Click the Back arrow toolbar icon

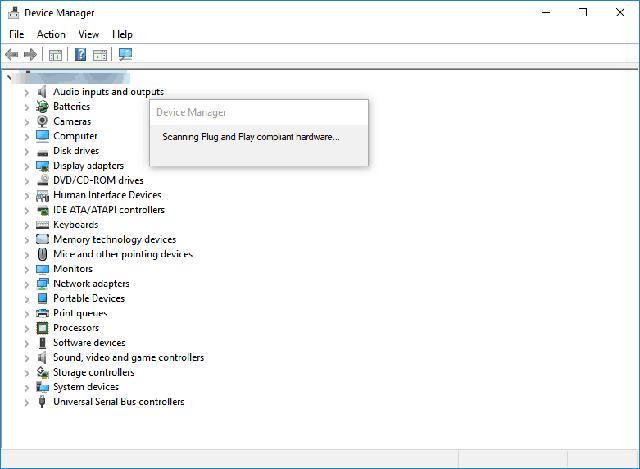click(x=12, y=54)
